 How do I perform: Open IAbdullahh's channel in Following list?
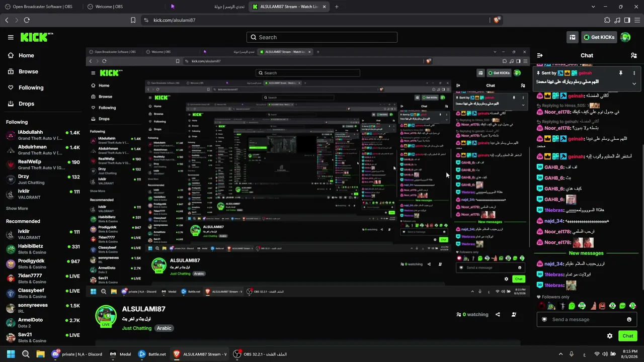tap(43, 135)
